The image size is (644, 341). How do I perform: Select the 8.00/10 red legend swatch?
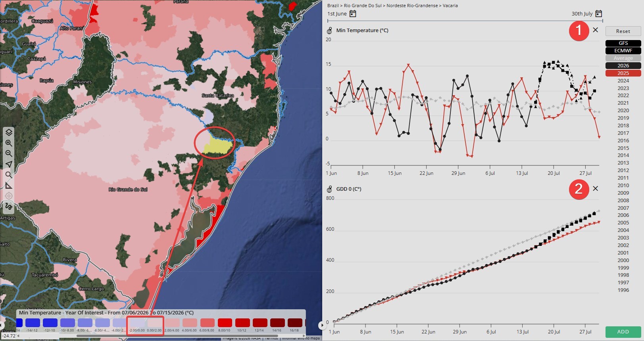point(225,323)
